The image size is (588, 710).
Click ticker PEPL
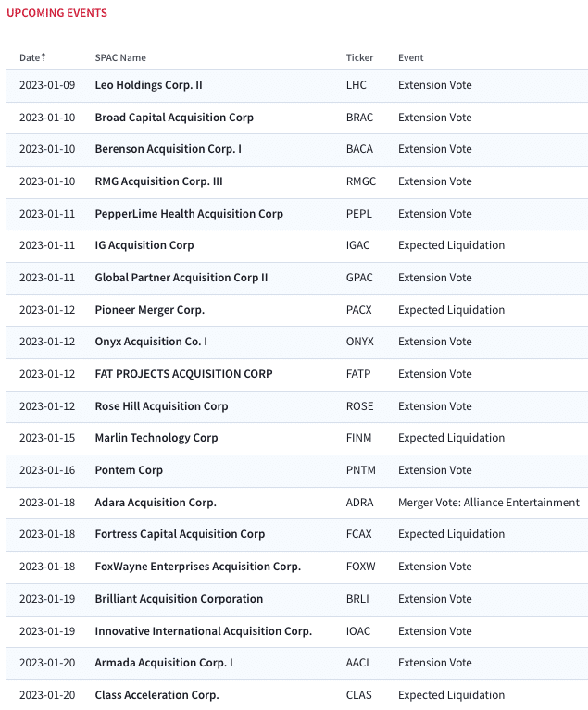pos(358,214)
